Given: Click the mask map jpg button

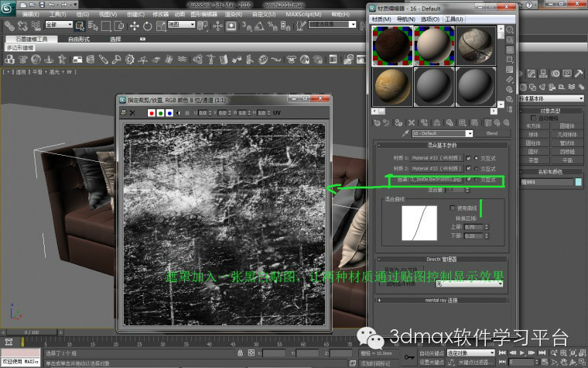Looking at the screenshot, I should [437, 179].
